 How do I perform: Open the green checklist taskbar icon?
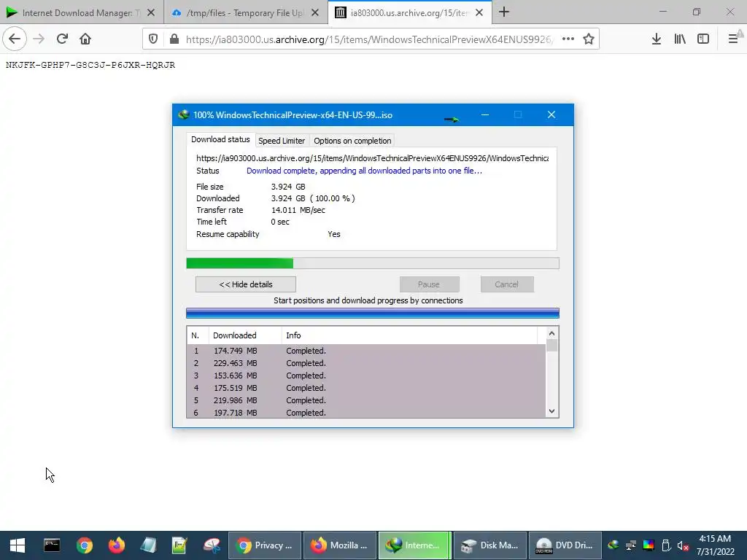coord(179,545)
